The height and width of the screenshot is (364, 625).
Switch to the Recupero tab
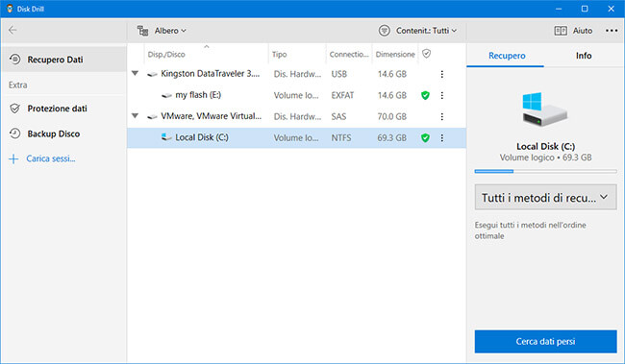(x=507, y=56)
